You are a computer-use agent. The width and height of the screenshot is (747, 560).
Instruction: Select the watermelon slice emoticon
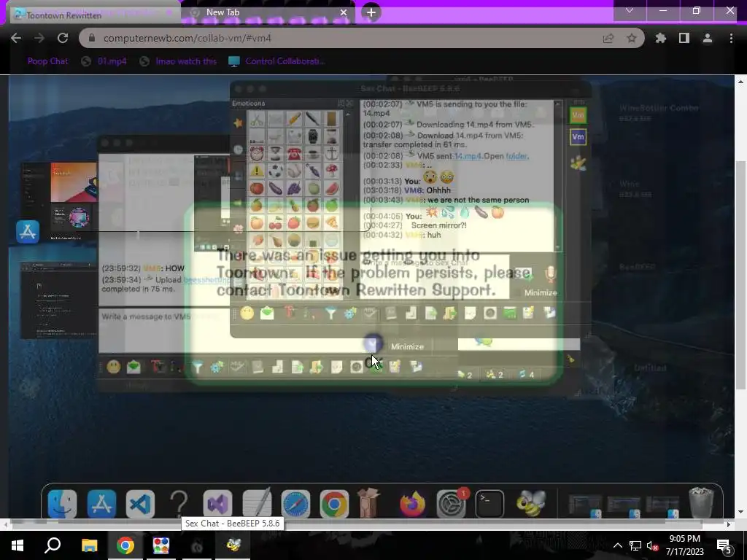point(332,187)
